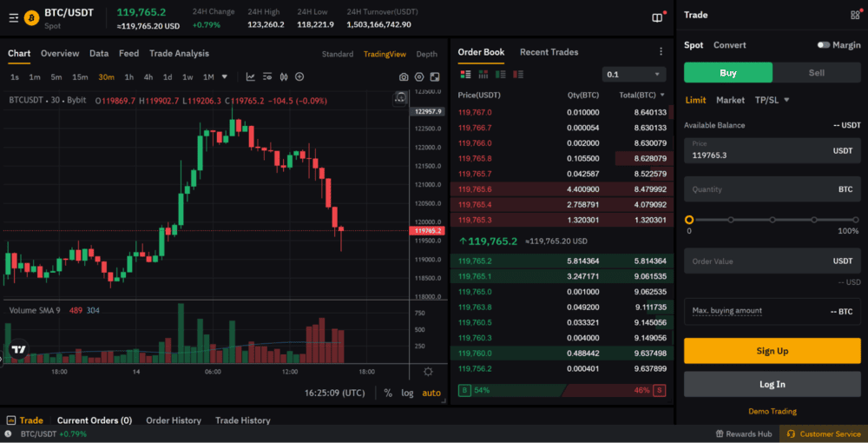Click the Price input field
Viewport: 868px width, 443px height.
tap(773, 150)
